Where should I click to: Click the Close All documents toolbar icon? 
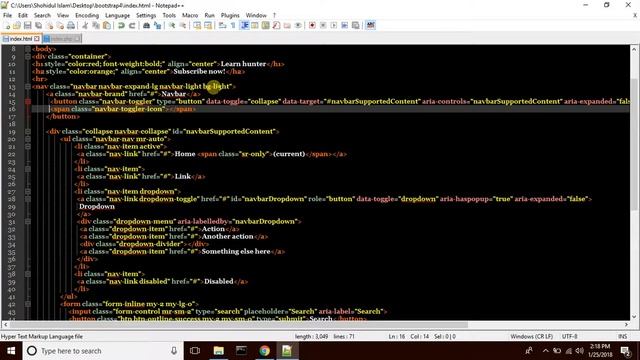pyautogui.click(x=60, y=25)
